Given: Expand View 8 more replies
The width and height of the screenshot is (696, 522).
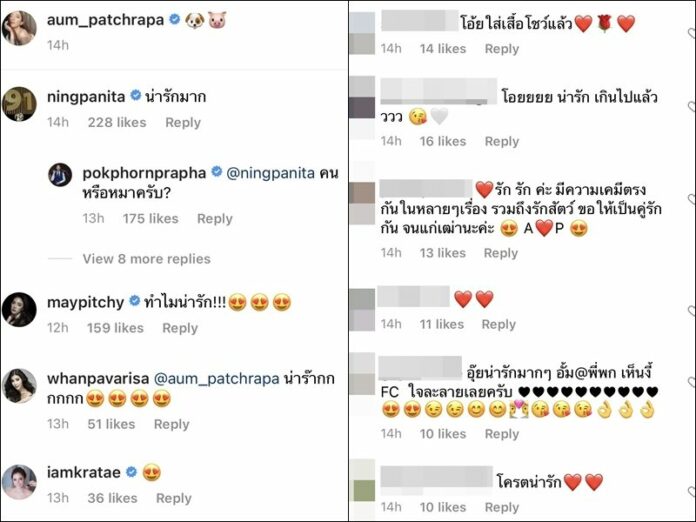Looking at the screenshot, I should 146,259.
